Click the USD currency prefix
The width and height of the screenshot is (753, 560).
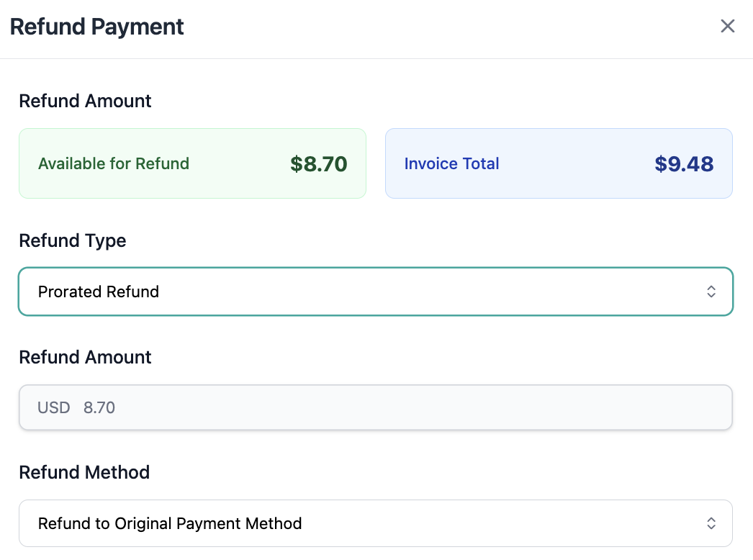[54, 407]
